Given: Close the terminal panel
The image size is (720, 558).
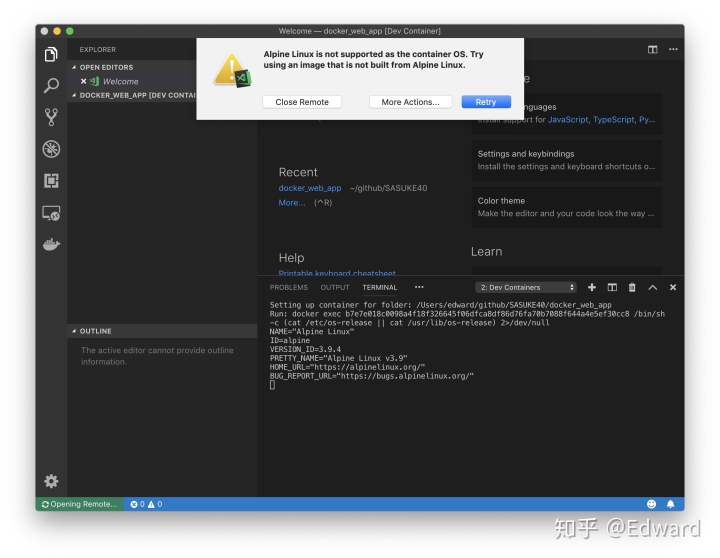Looking at the screenshot, I should 673,287.
